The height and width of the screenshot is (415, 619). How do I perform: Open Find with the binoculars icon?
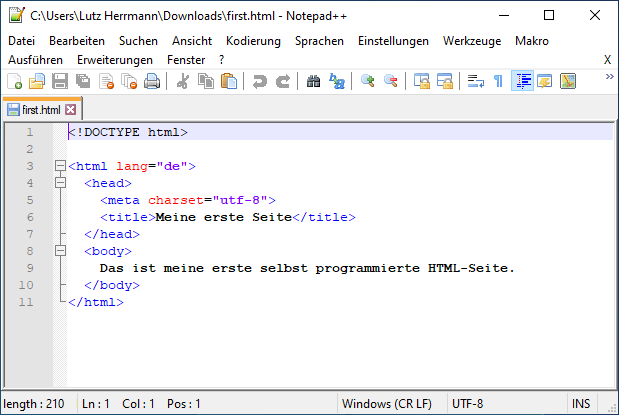coord(313,82)
